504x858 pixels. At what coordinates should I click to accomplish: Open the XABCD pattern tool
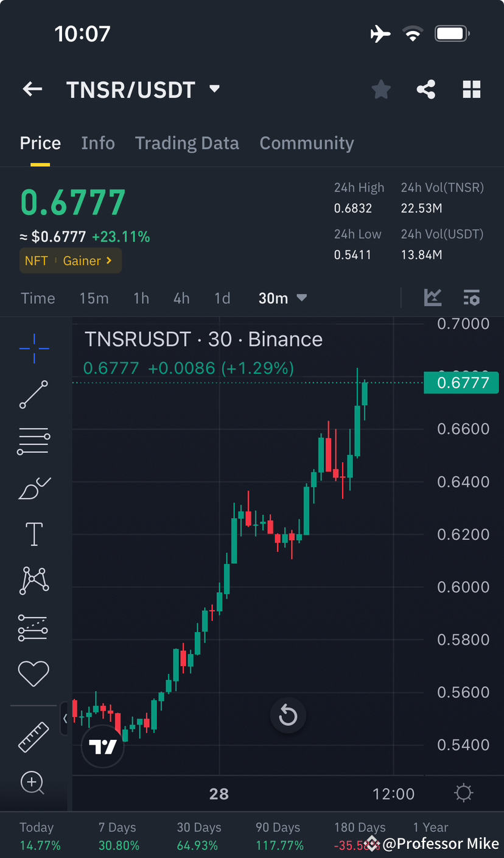33,580
